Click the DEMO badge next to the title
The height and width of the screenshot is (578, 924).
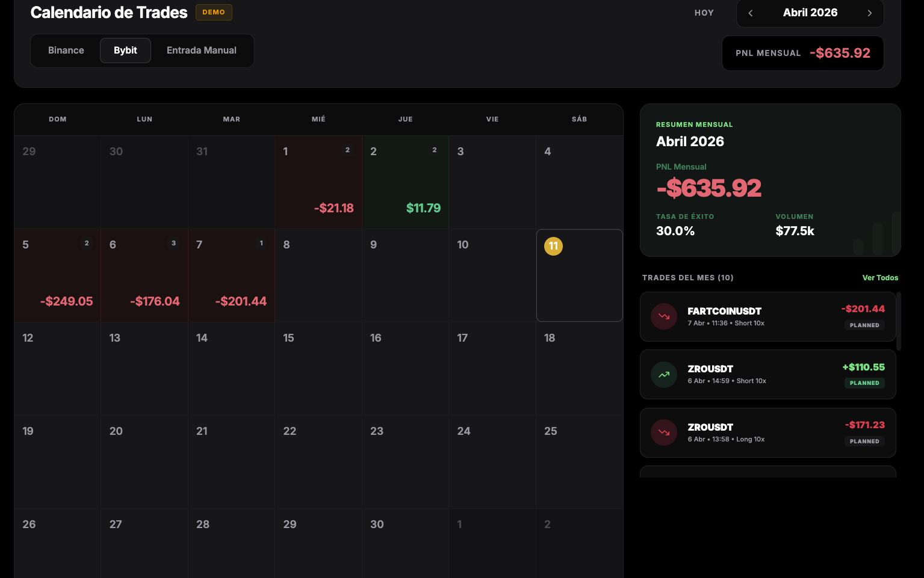(x=214, y=12)
